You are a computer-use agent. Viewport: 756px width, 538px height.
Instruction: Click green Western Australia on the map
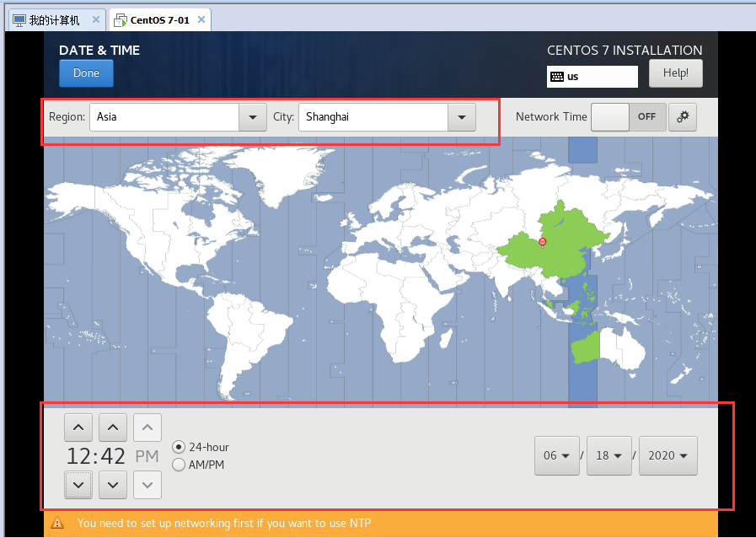point(586,348)
